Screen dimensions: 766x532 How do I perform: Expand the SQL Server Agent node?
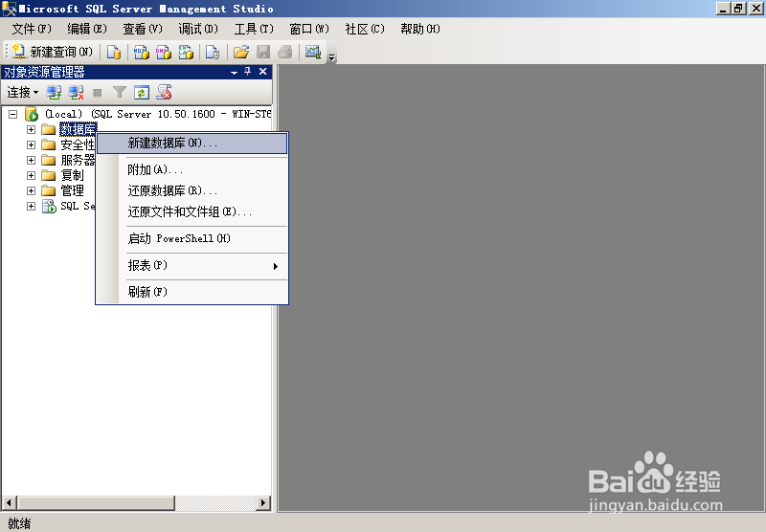click(x=31, y=206)
